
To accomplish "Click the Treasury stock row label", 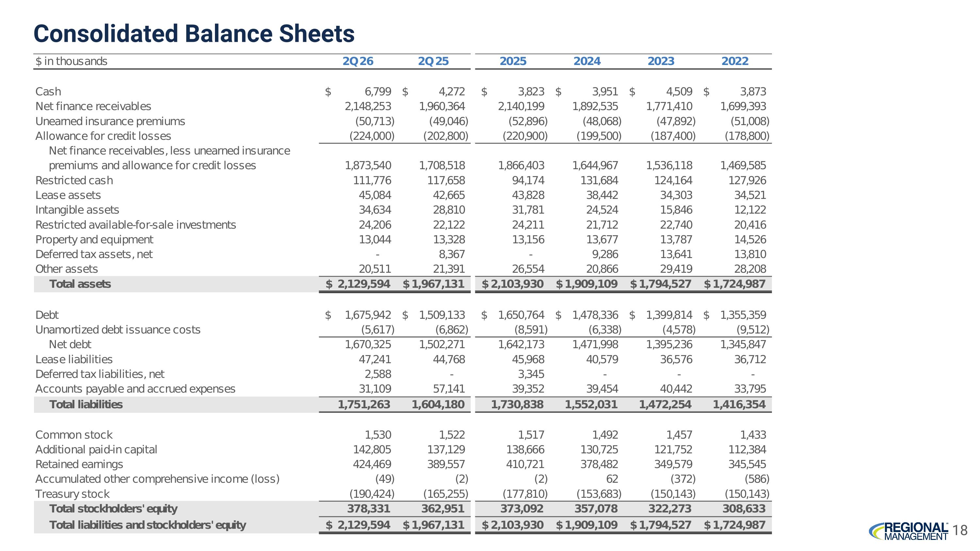I will tap(72, 494).
